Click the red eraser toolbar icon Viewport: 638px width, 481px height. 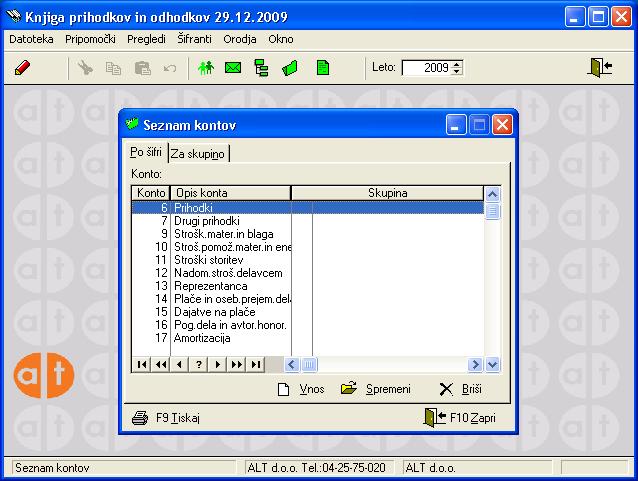[24, 68]
